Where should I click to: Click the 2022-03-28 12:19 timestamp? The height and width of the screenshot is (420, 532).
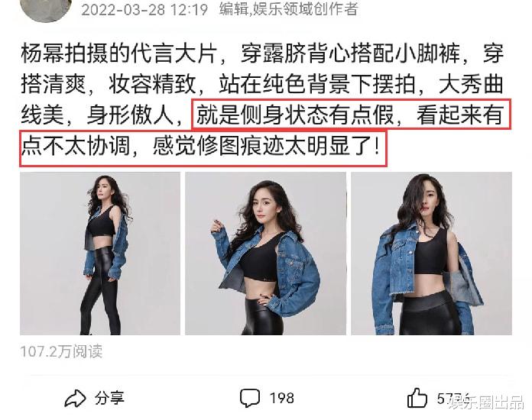tap(144, 9)
